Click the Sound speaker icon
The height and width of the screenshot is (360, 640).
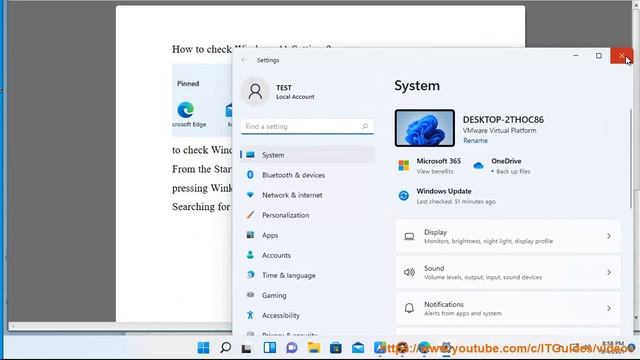pyautogui.click(x=409, y=272)
